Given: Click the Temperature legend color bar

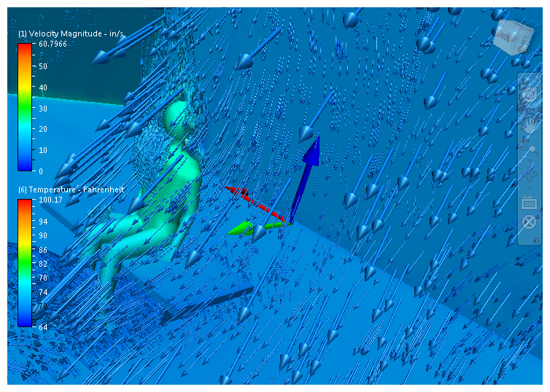Looking at the screenshot, I should pos(25,263).
